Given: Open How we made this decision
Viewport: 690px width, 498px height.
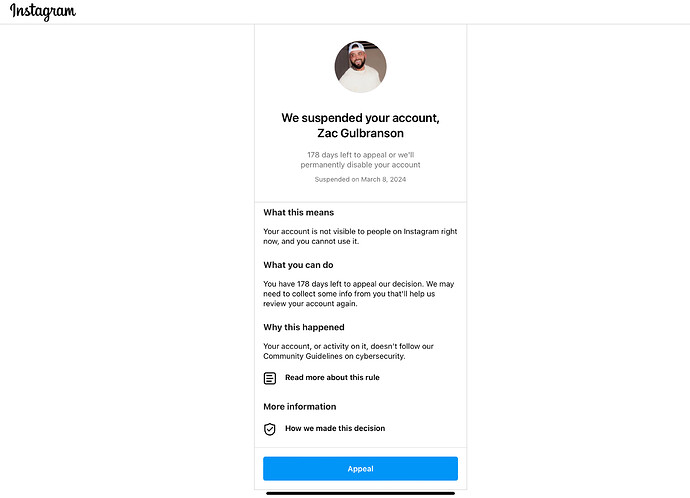Looking at the screenshot, I should tap(334, 429).
